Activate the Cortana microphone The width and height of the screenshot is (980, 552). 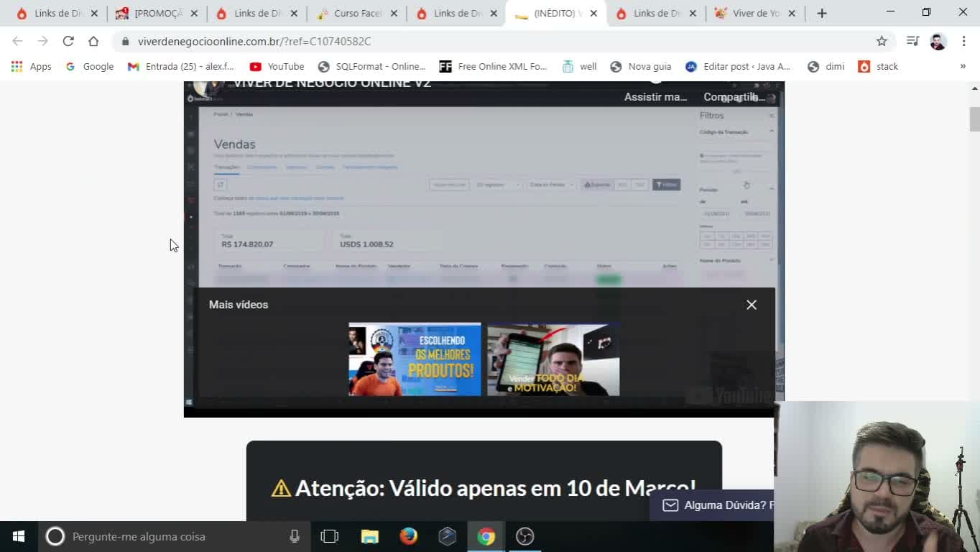click(x=295, y=536)
